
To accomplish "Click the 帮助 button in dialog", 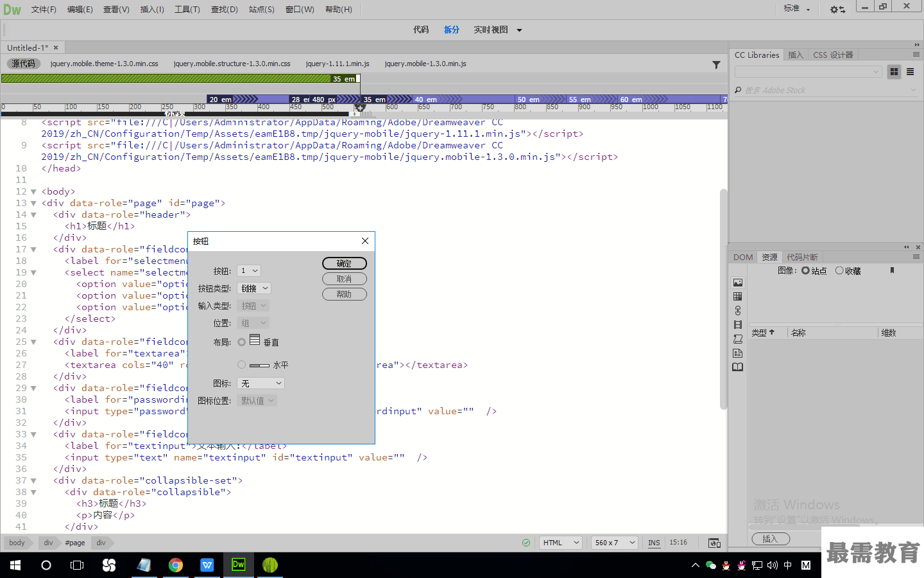I will click(345, 294).
